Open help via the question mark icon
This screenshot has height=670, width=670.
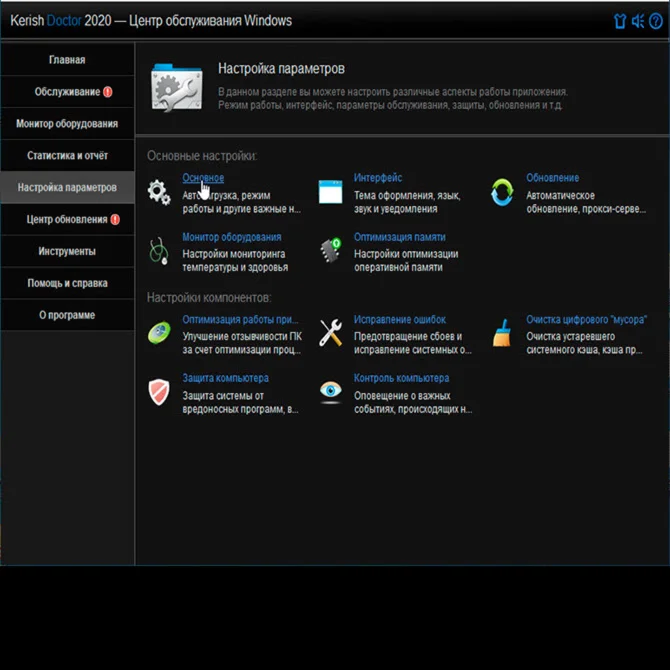click(655, 21)
